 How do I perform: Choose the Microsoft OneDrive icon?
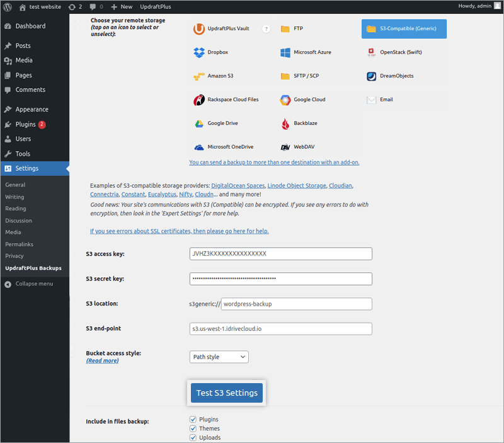click(199, 147)
